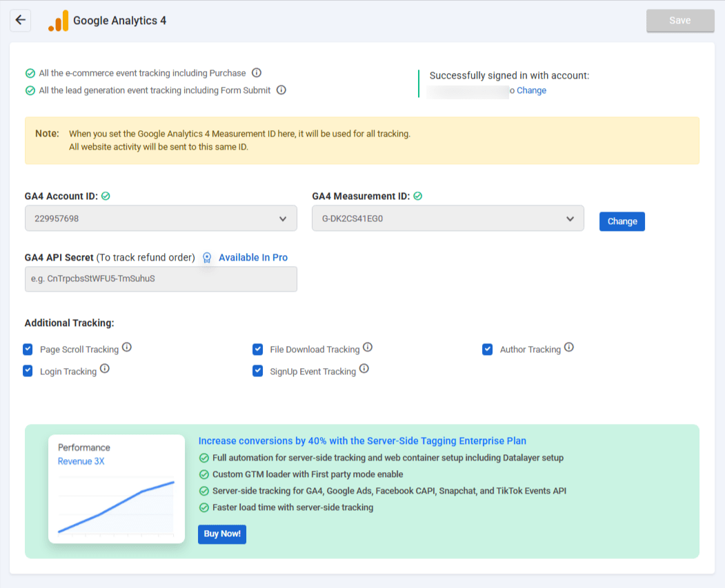Click the 'Successfully signed in with account' text

pos(509,76)
